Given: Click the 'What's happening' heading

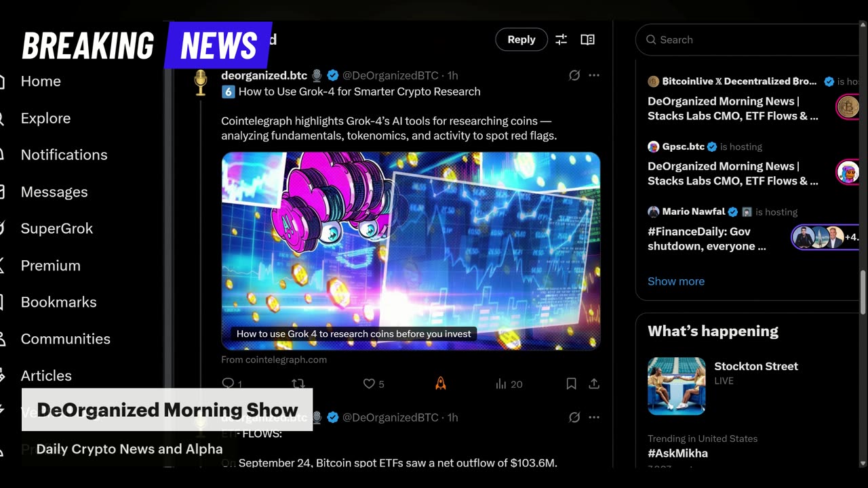Looking at the screenshot, I should [713, 331].
